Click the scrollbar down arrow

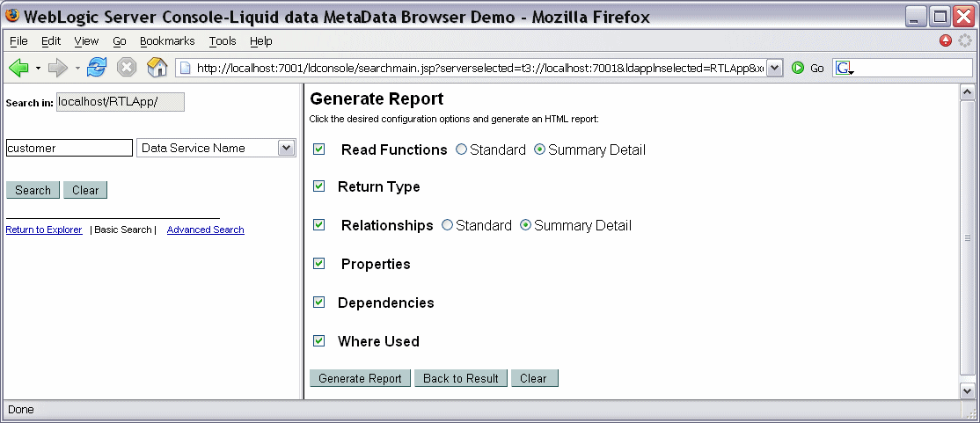(967, 390)
